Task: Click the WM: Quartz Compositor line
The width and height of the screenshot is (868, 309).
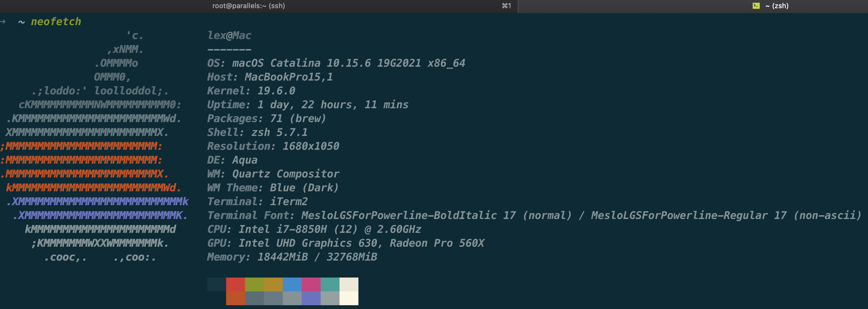Action: (273, 174)
